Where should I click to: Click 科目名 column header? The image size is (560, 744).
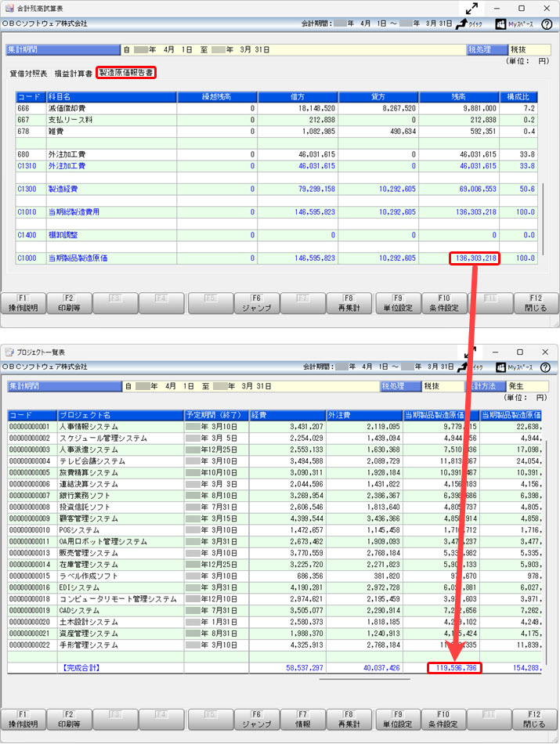(111, 97)
